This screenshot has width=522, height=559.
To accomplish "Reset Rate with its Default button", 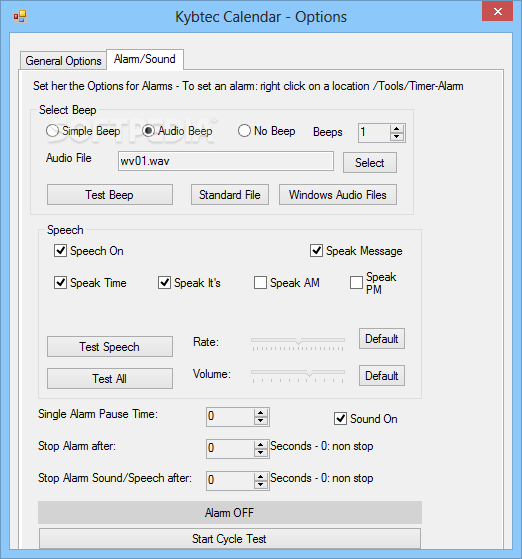I will [382, 339].
